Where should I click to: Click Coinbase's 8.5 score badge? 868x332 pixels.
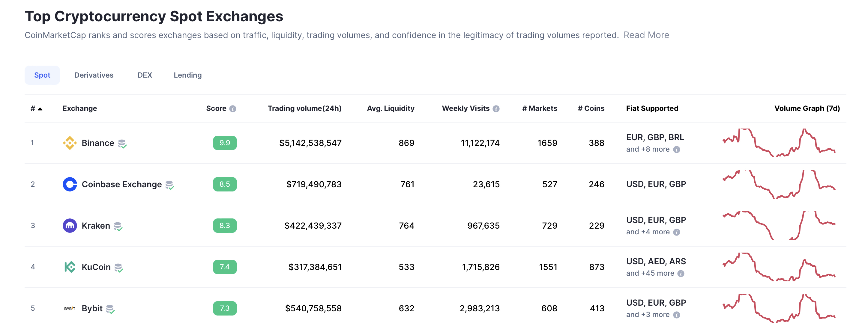click(225, 184)
